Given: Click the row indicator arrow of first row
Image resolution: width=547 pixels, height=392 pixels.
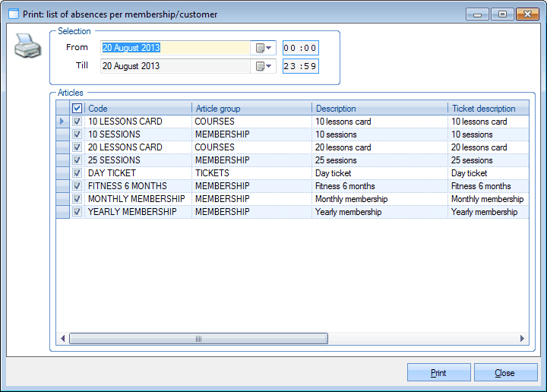Looking at the screenshot, I should pos(63,122).
